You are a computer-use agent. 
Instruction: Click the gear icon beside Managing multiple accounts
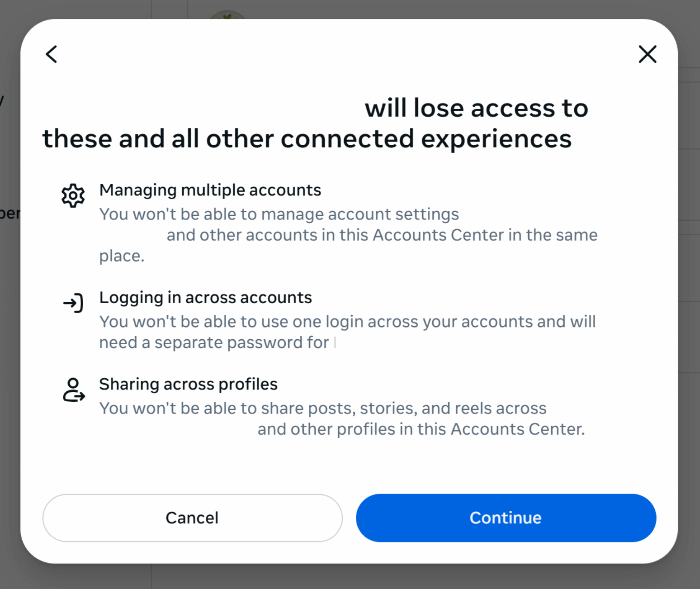point(73,195)
